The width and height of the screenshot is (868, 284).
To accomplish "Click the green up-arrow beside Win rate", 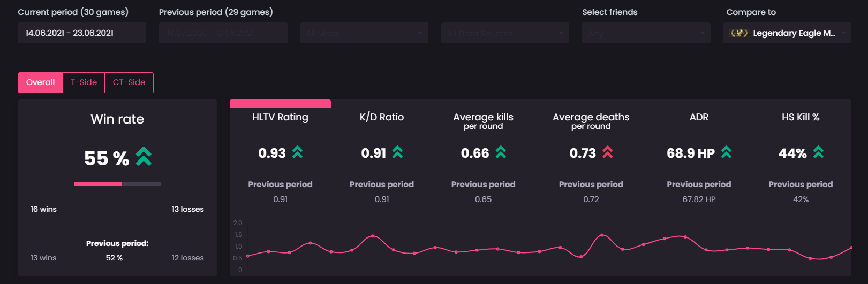I will click(x=144, y=156).
